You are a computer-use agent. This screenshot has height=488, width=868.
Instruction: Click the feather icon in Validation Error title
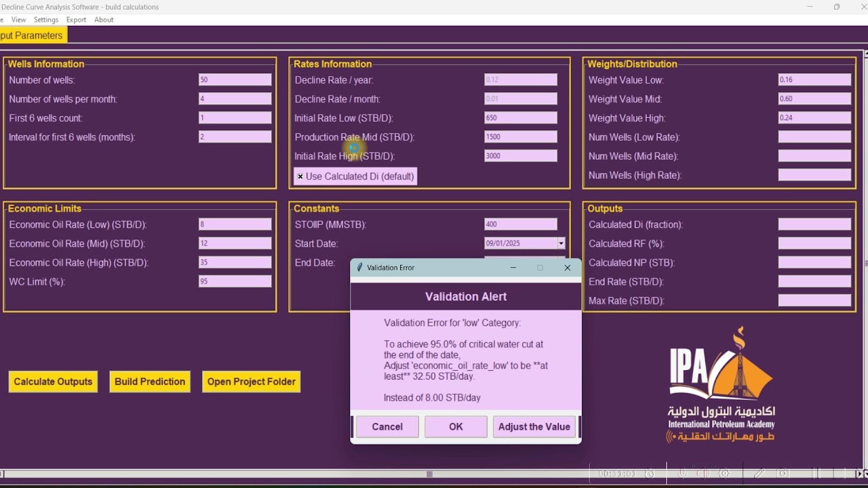click(x=359, y=268)
